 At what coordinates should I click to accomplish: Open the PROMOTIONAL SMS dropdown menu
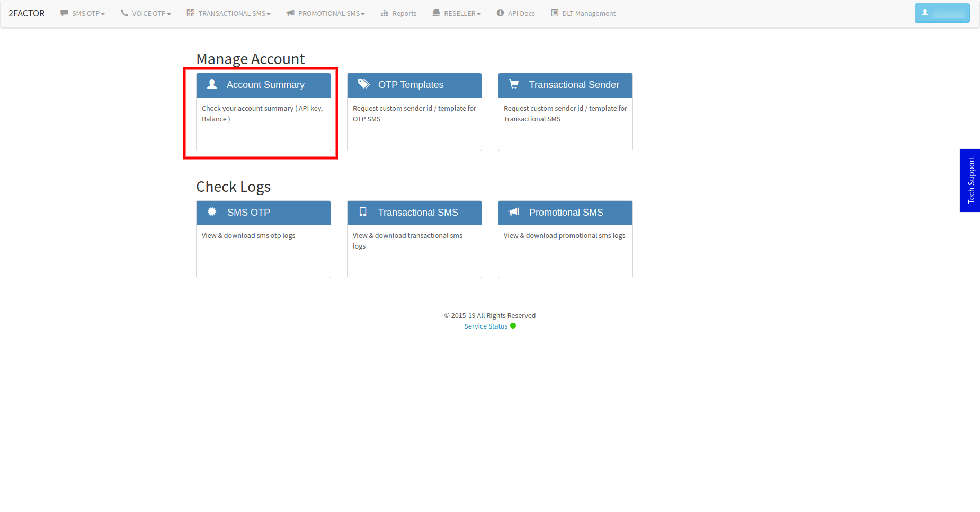(x=325, y=13)
